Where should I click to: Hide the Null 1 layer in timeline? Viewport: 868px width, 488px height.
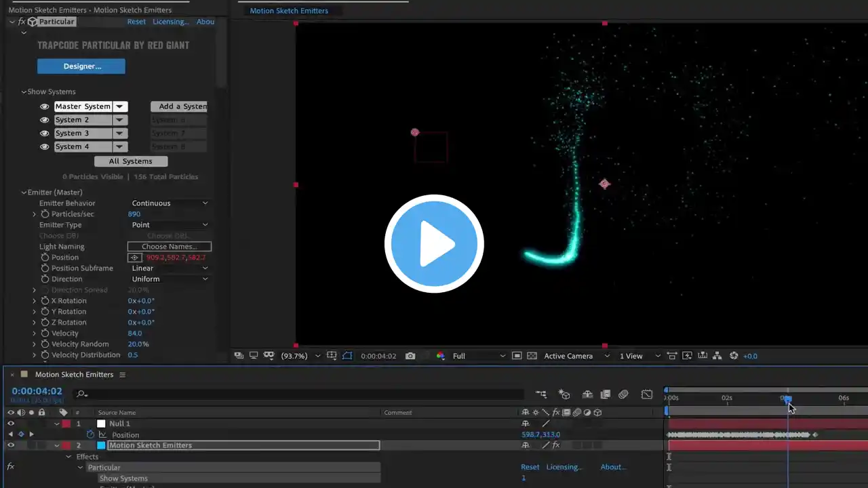point(11,424)
